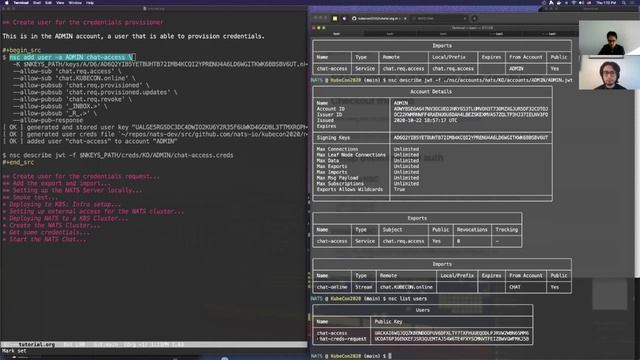Click the 'Public Key' column header
Viewport: 640px width, 360px height.
tap(388, 321)
